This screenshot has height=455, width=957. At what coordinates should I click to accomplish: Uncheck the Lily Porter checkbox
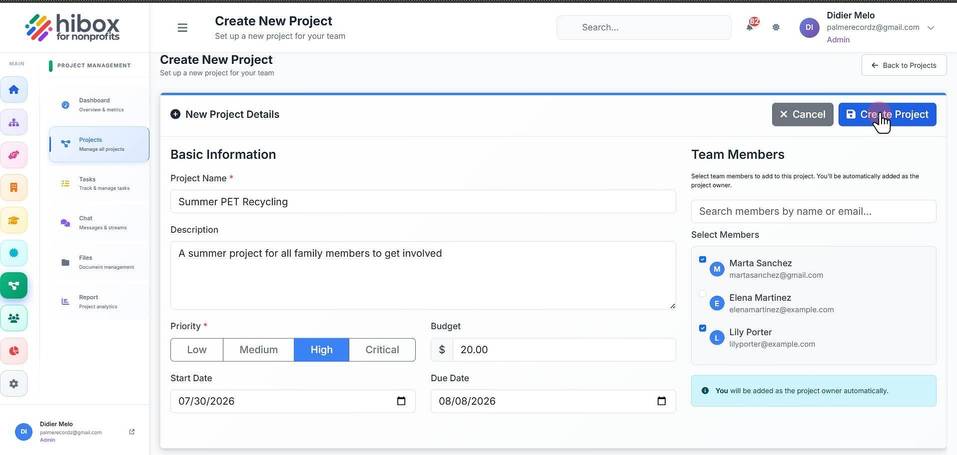[702, 328]
